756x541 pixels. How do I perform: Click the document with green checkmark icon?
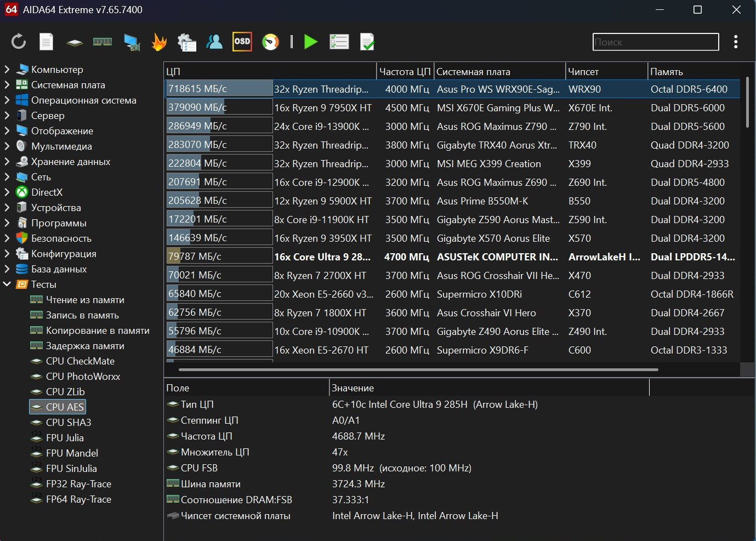point(367,42)
